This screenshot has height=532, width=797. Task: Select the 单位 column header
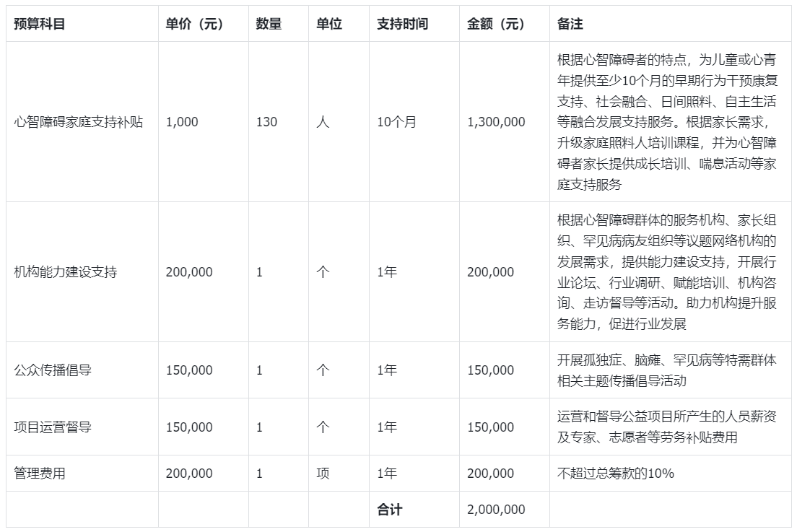point(329,25)
